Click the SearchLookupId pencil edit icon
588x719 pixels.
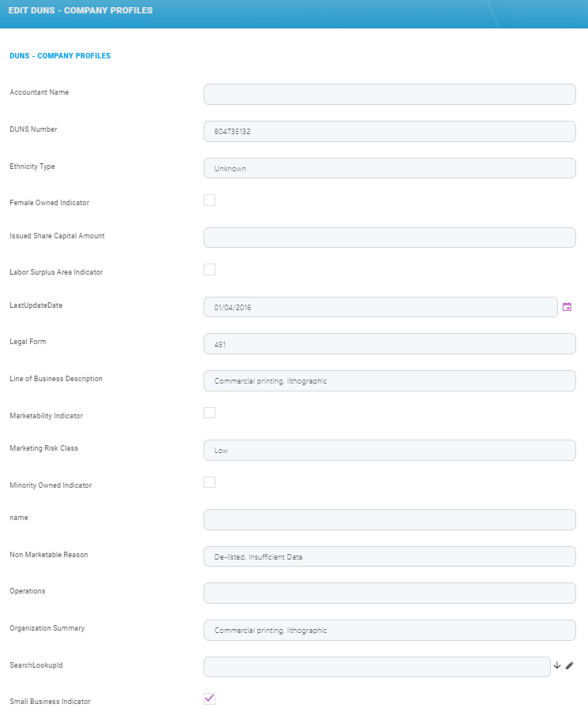point(570,666)
